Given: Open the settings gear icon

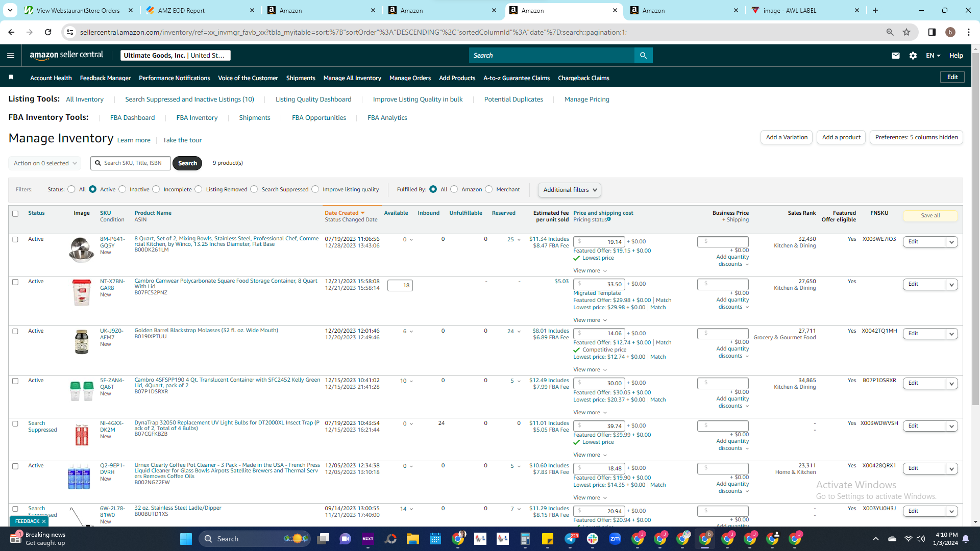Looking at the screenshot, I should (913, 56).
